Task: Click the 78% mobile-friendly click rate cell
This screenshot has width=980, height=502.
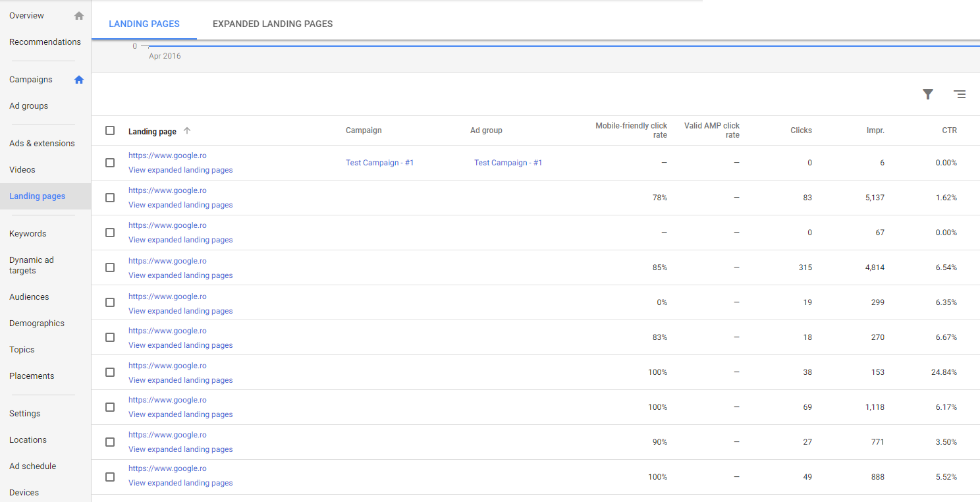Action: pos(660,198)
